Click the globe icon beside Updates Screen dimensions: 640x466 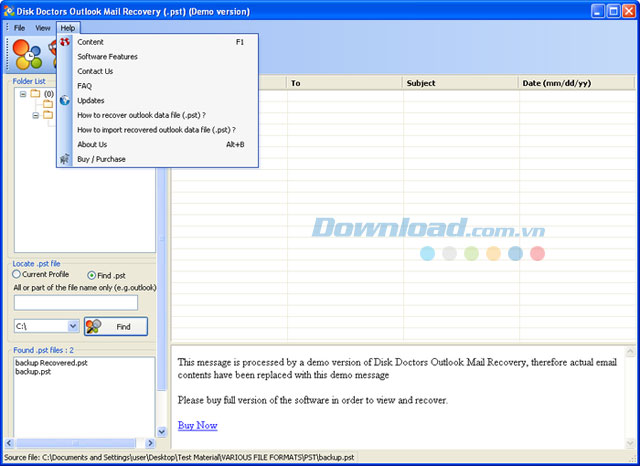(65, 101)
